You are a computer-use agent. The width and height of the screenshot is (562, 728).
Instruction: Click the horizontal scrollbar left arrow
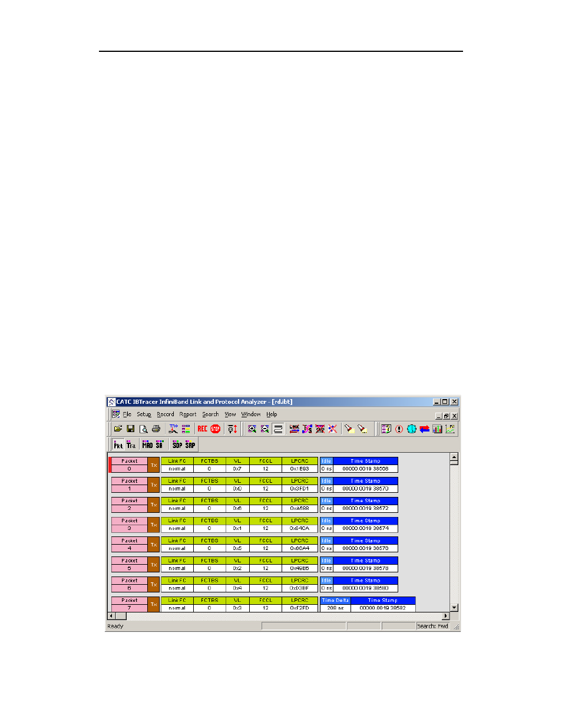pyautogui.click(x=111, y=616)
